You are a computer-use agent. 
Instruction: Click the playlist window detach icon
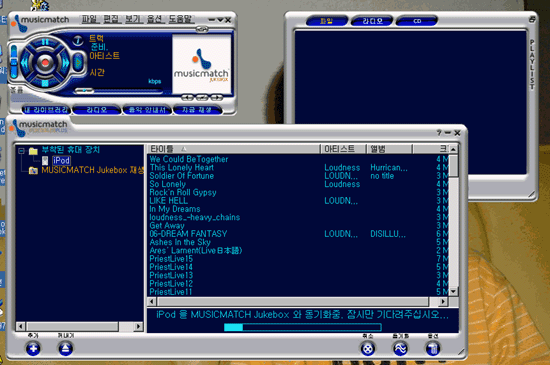(532, 19)
